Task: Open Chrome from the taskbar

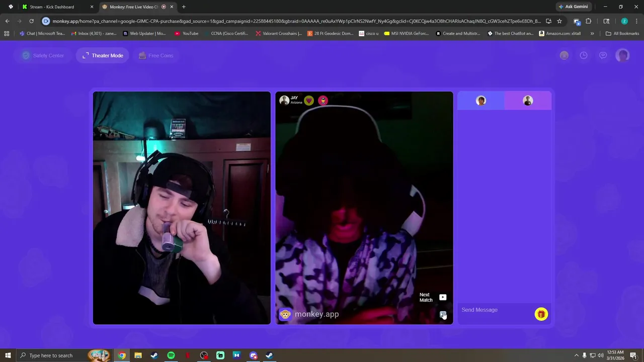Action: 122,355
